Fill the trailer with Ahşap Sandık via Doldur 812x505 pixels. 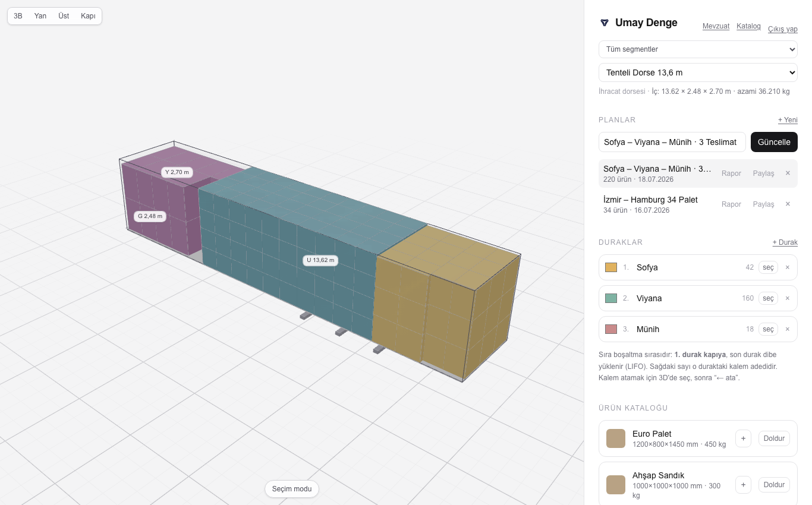pos(774,485)
